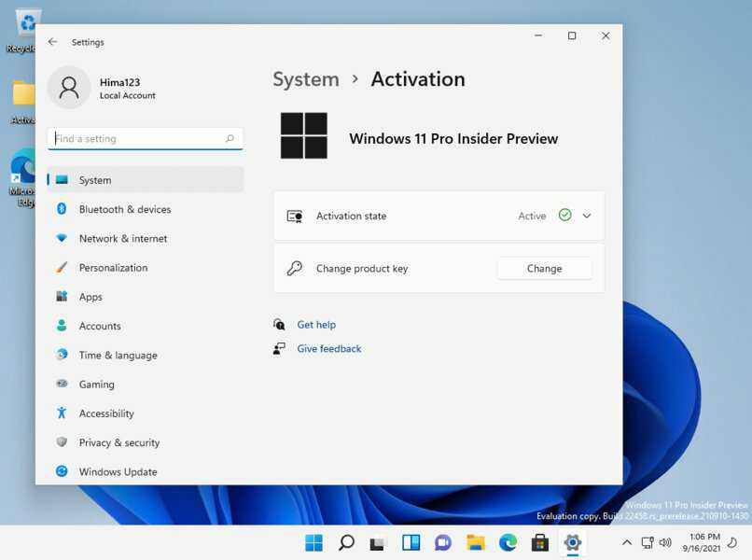The image size is (752, 560).
Task: Open the Start menu
Action: click(313, 542)
